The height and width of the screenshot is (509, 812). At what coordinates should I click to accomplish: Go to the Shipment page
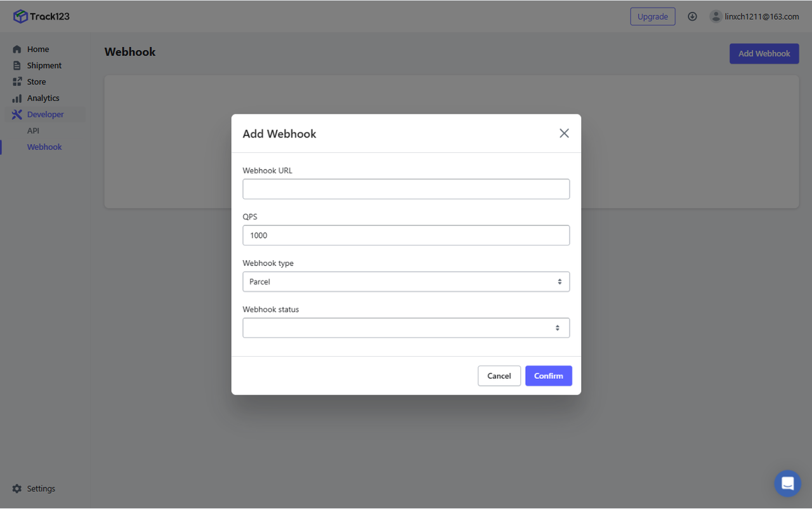[x=44, y=65]
